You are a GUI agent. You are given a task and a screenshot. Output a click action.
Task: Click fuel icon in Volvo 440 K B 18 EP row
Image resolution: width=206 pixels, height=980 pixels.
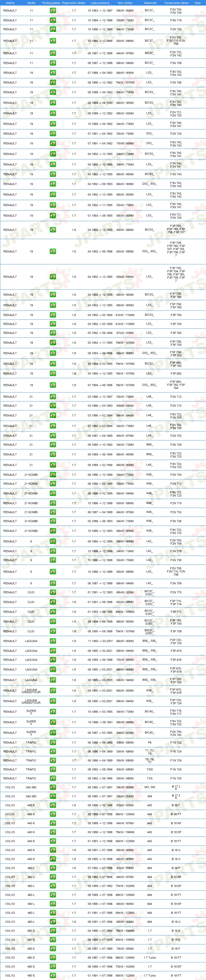(53, 832)
